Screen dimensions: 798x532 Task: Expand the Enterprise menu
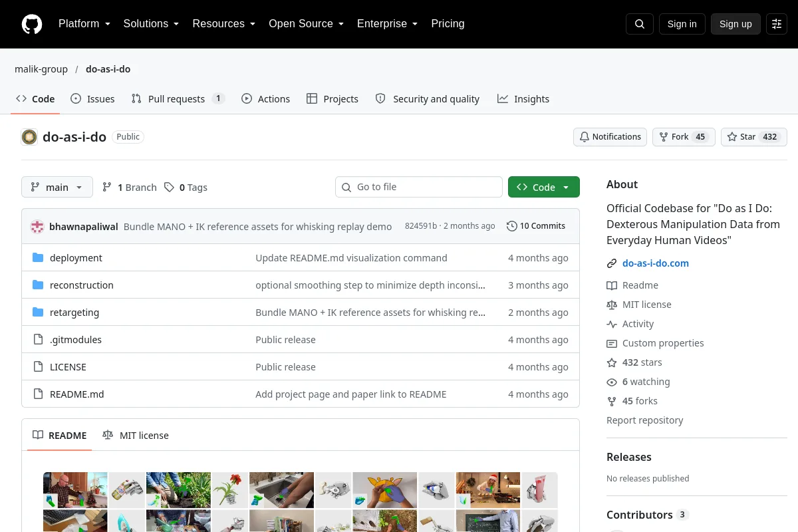pos(387,24)
